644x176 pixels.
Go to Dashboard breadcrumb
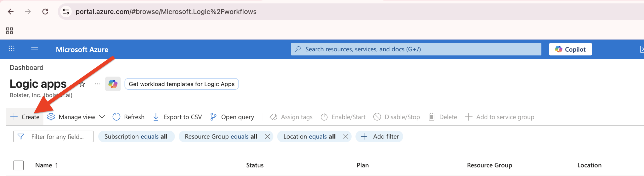click(26, 67)
